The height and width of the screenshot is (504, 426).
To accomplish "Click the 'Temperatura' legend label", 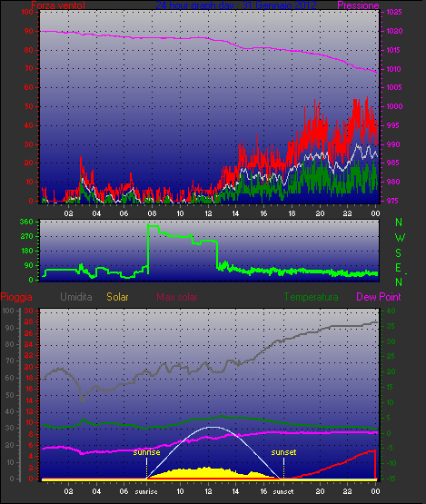I will tap(311, 297).
